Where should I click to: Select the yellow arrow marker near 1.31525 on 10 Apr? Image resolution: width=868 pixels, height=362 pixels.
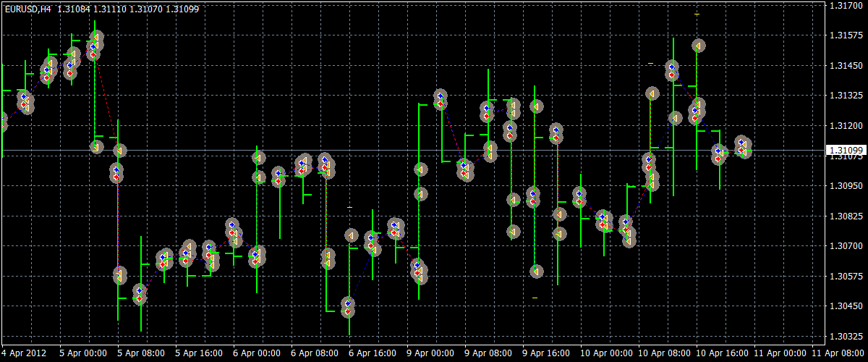point(698,46)
